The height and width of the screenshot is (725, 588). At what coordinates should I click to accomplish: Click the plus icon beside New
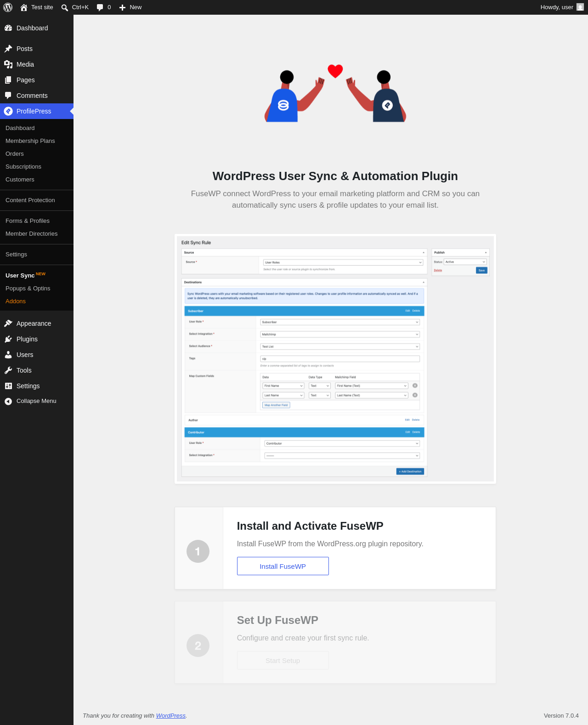pyautogui.click(x=122, y=7)
